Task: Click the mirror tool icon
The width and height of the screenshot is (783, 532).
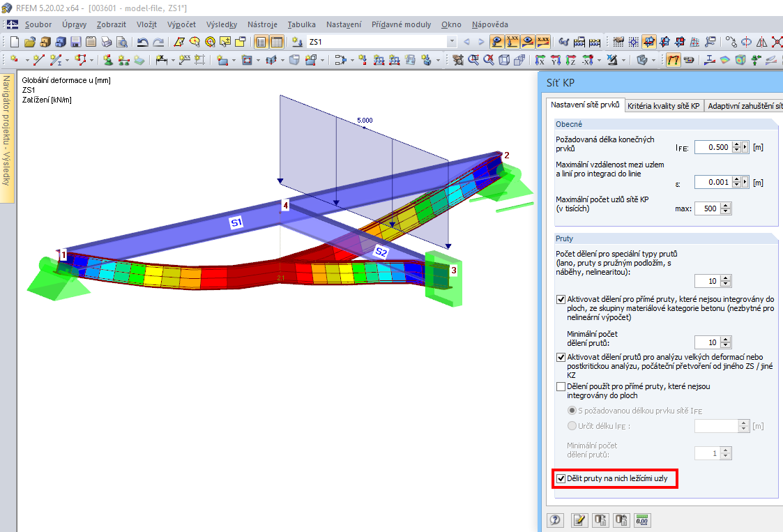Action: [762, 42]
